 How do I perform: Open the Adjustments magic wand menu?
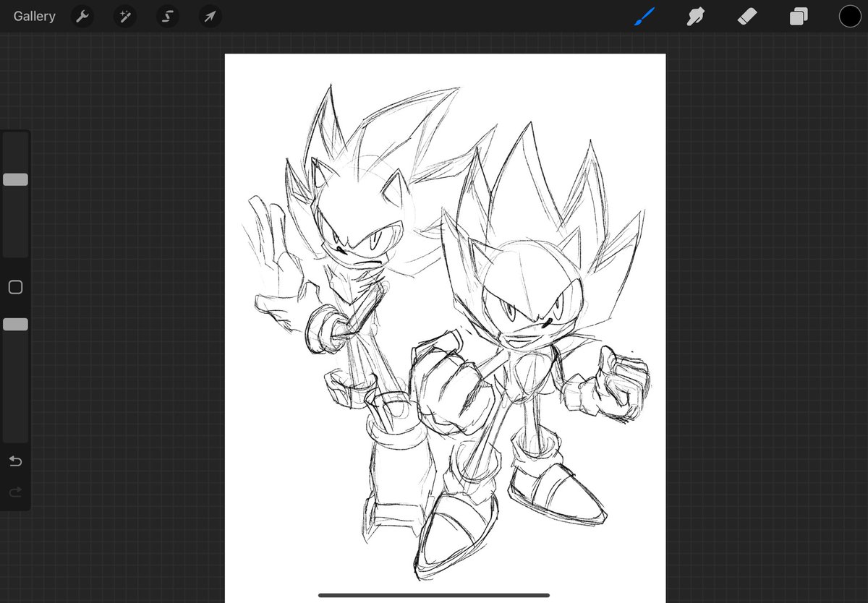(124, 16)
